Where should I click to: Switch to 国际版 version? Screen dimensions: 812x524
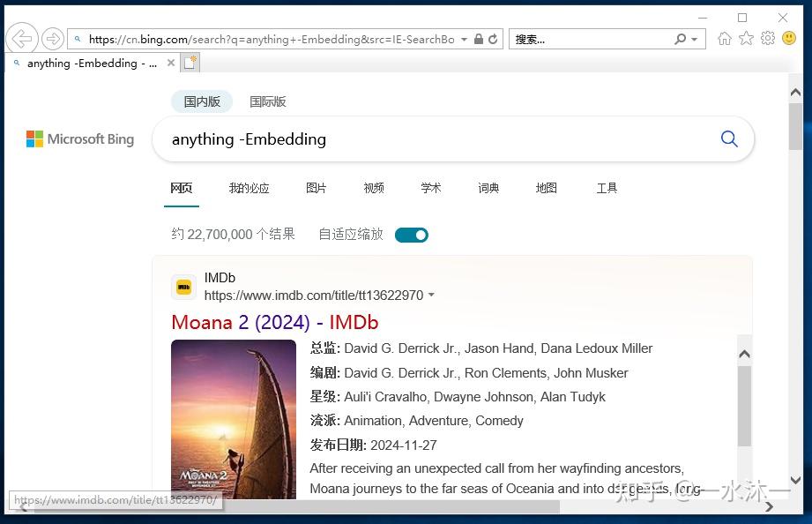[x=267, y=101]
